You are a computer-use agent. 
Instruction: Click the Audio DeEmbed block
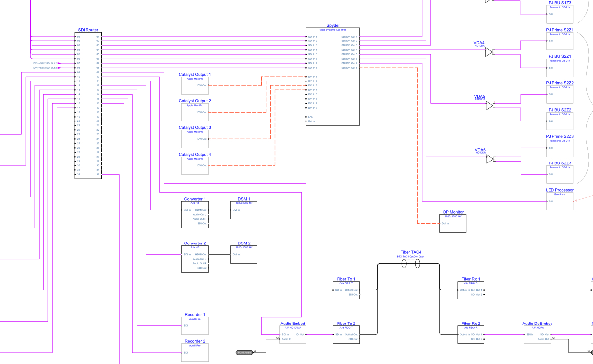point(537,335)
